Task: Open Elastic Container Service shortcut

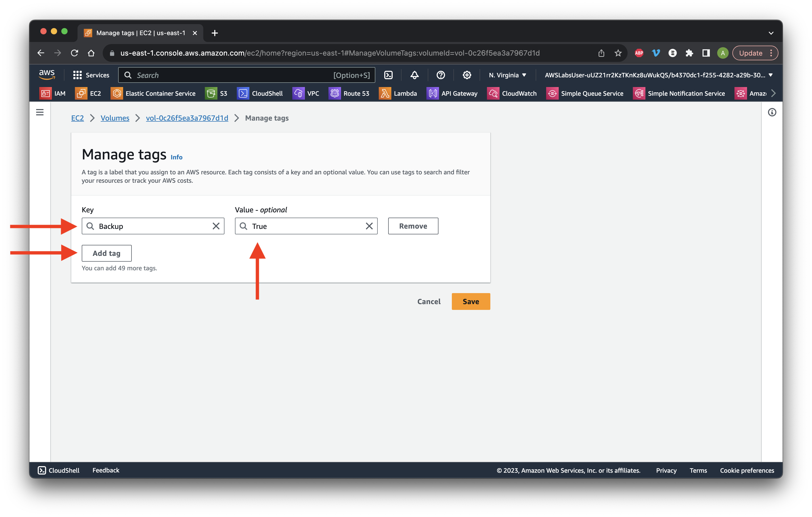Action: (x=153, y=94)
